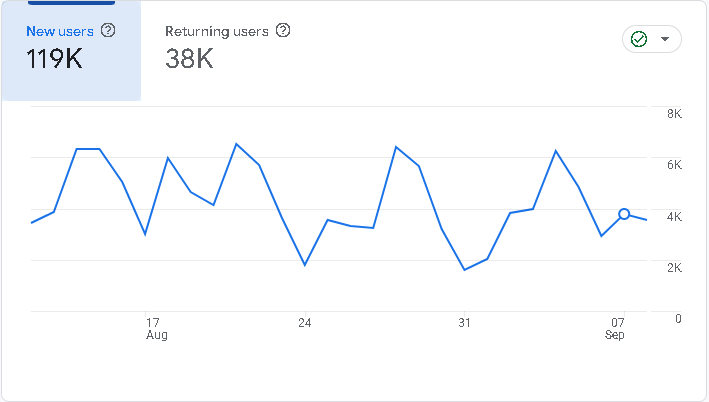
Task: Click the 07 Sep date axis label
Action: click(x=617, y=329)
